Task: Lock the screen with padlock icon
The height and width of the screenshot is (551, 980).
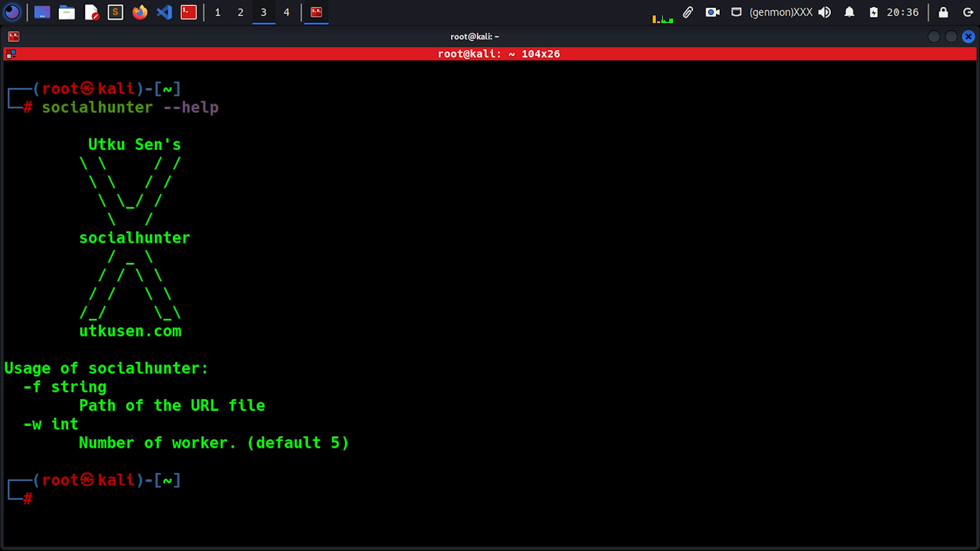Action: click(x=943, y=12)
